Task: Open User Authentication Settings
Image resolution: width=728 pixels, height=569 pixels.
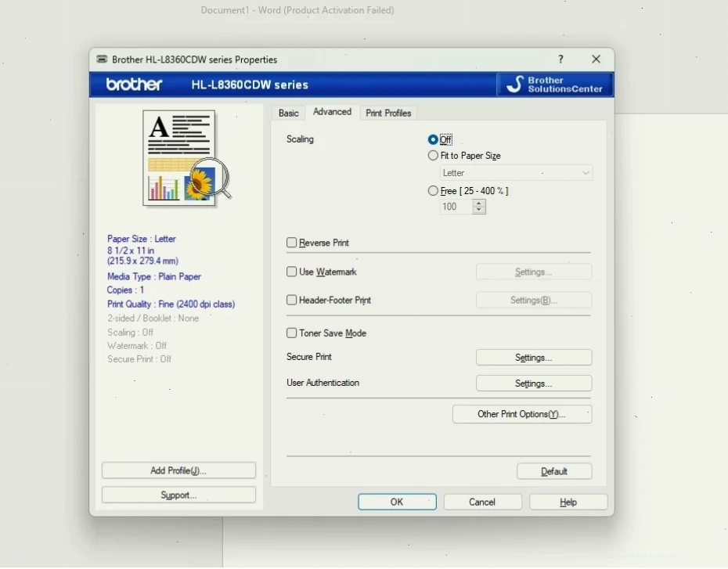Action: tap(533, 384)
